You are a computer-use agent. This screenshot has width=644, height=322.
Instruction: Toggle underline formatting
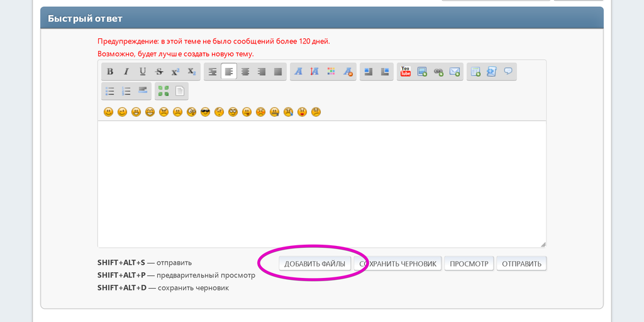click(143, 72)
